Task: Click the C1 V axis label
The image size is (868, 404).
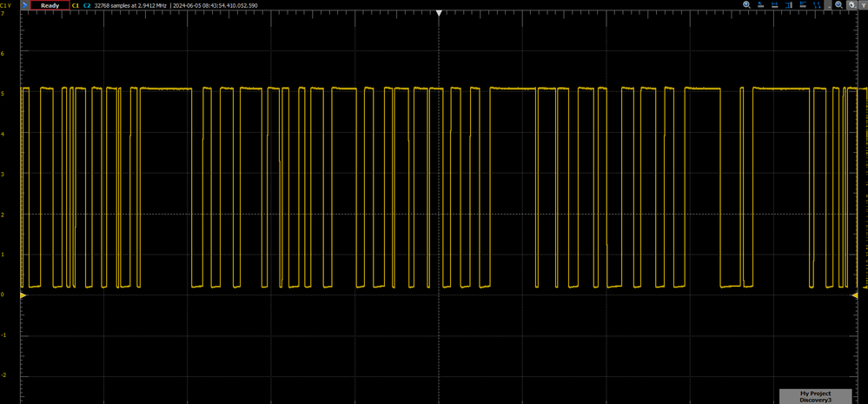Action: point(5,5)
